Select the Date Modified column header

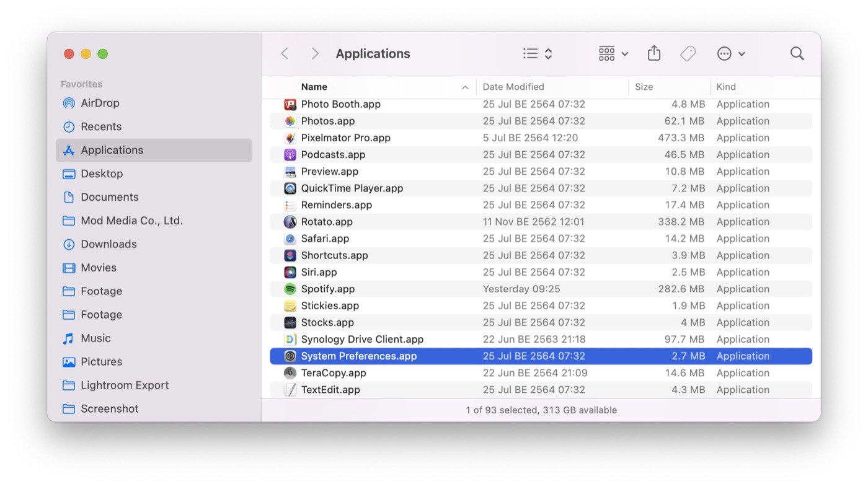pyautogui.click(x=513, y=87)
